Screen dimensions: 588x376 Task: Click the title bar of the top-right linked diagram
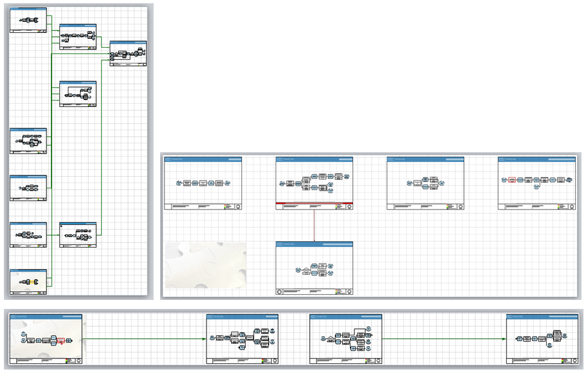click(128, 42)
